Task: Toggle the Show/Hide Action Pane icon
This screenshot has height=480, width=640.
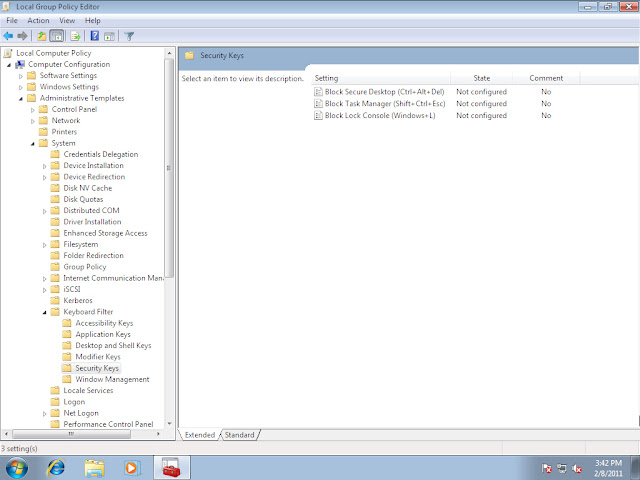Action: pos(109,36)
